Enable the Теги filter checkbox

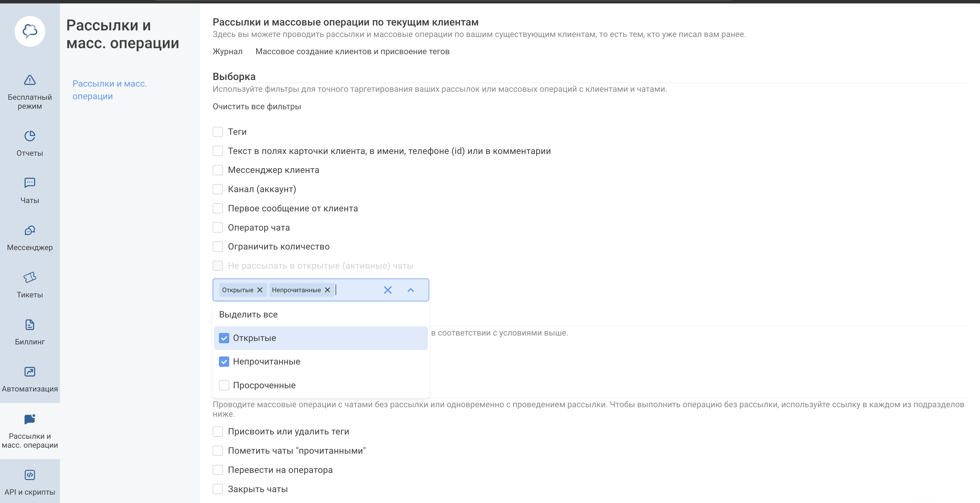(x=217, y=132)
